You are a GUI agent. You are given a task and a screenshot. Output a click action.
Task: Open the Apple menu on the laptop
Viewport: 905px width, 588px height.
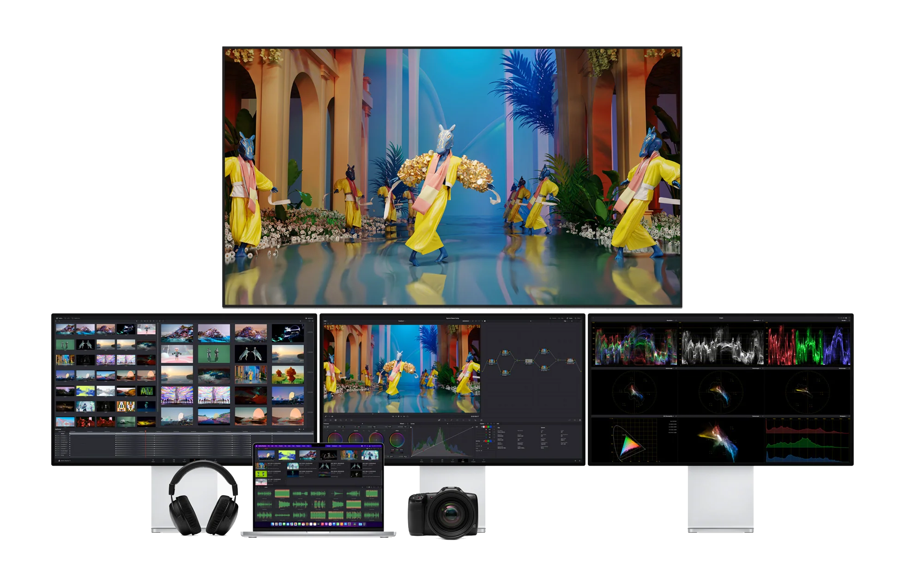click(256, 446)
